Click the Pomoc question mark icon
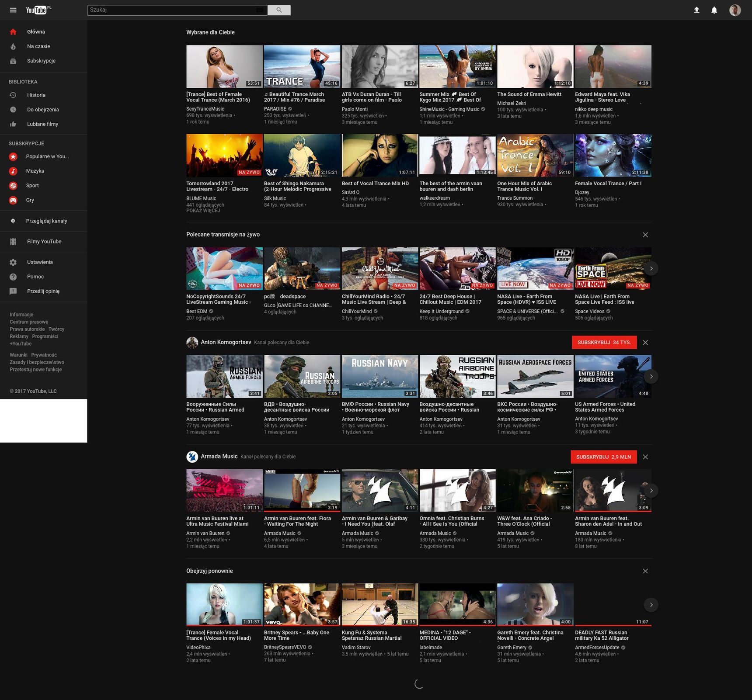The height and width of the screenshot is (700, 752). (x=13, y=277)
